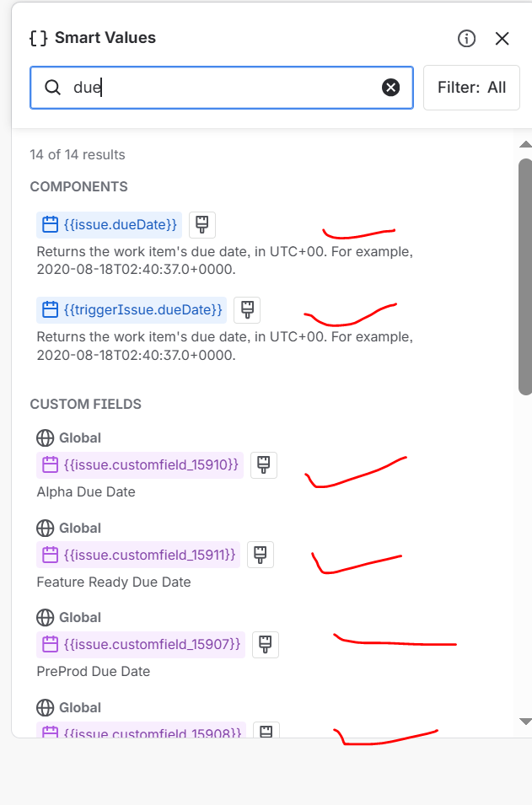Click the {{issue.customfield_15907}} smart value chip
Viewport: 532px width, 805px height.
(x=139, y=644)
